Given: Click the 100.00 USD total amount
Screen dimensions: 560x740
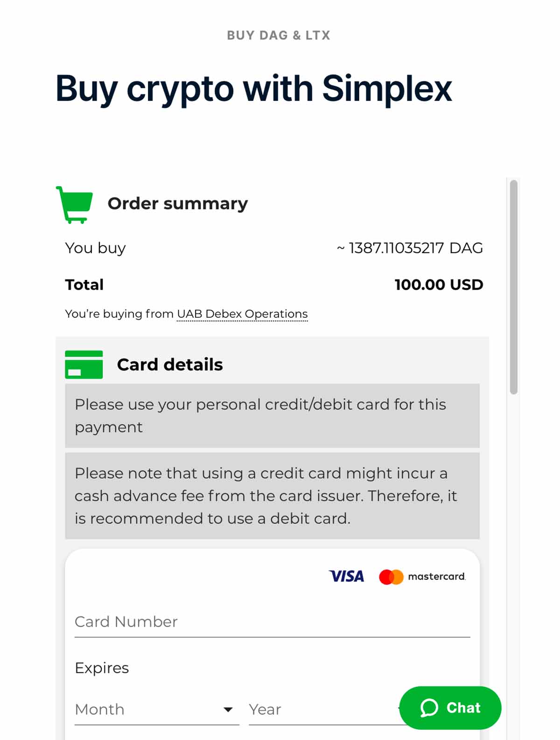Looking at the screenshot, I should 439,285.
